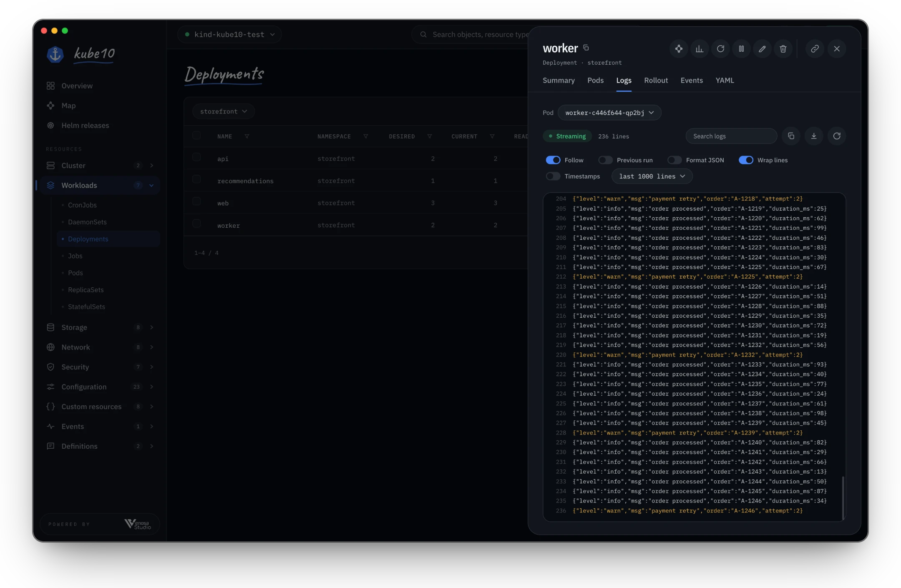Filter the DESIRED column
Image resolution: width=901 pixels, height=588 pixels.
pos(430,136)
